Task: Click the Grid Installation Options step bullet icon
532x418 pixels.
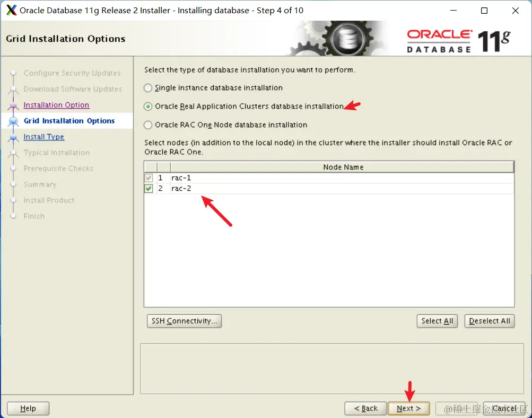Action: pos(13,121)
